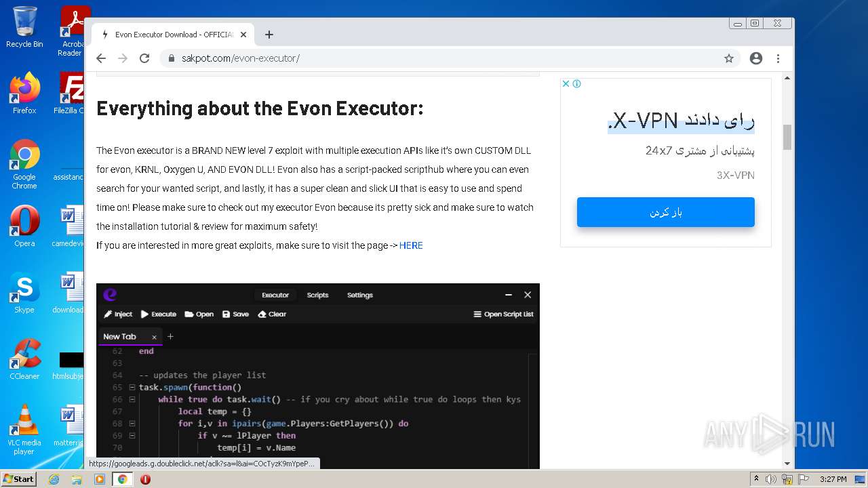Close the Evon Executor Download tab

click(243, 35)
